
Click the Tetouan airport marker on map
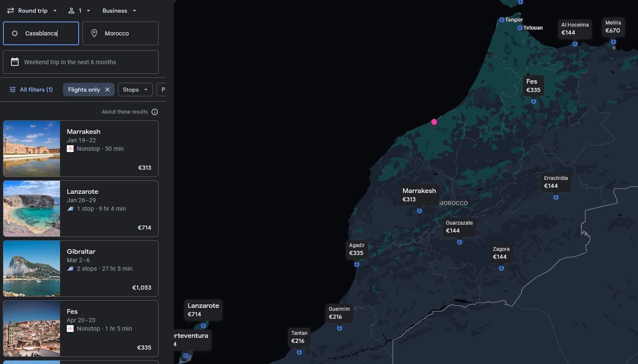[x=520, y=28]
